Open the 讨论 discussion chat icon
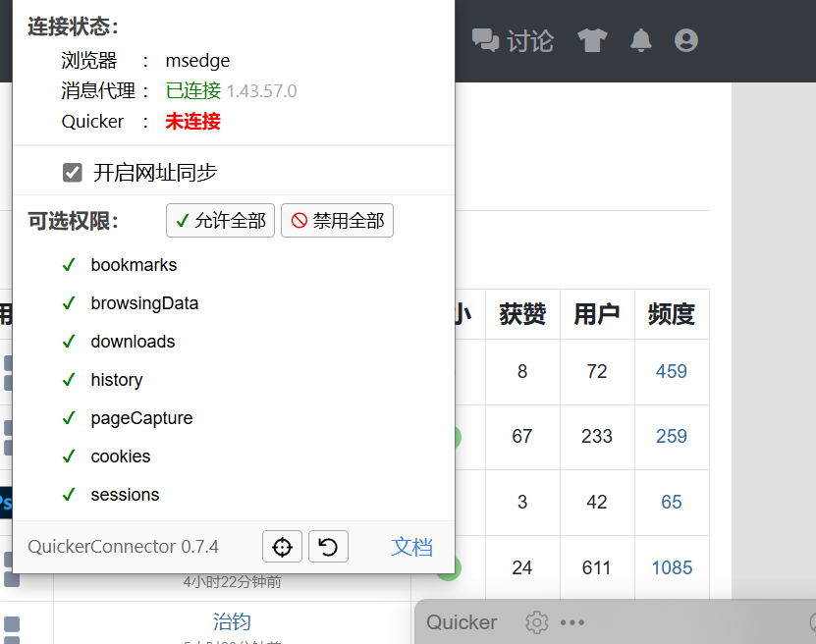The image size is (816, 644). coord(485,40)
